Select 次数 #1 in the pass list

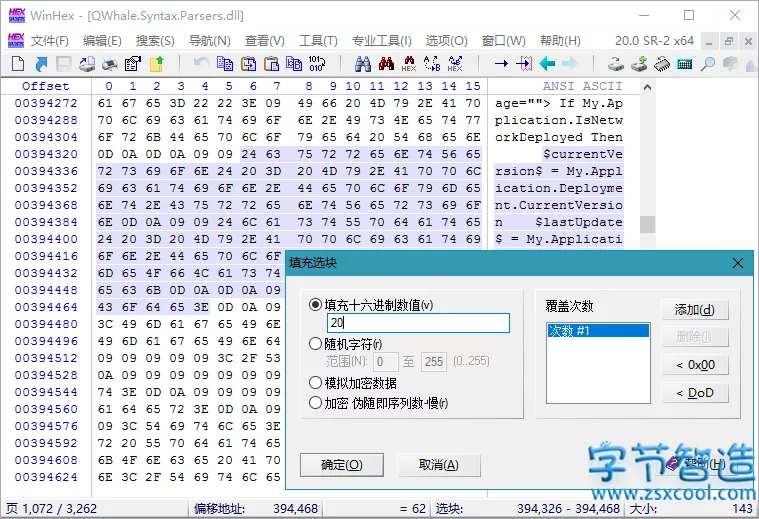click(x=598, y=331)
